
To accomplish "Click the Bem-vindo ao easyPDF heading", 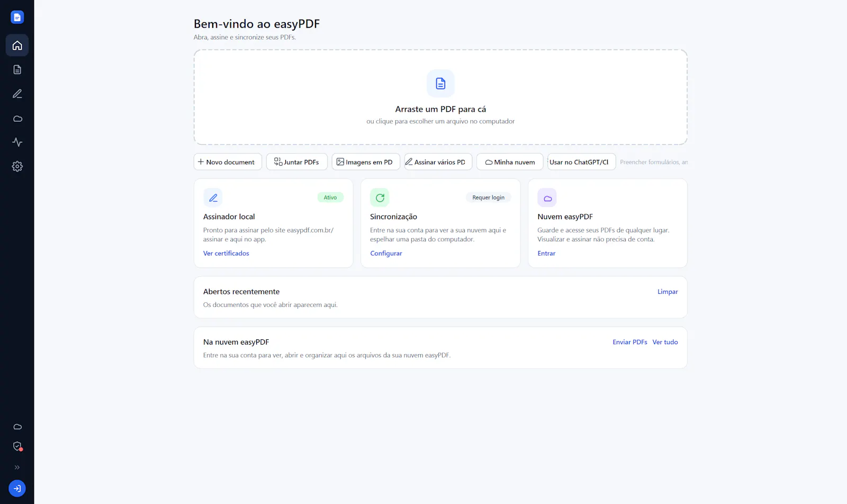I will tap(257, 24).
